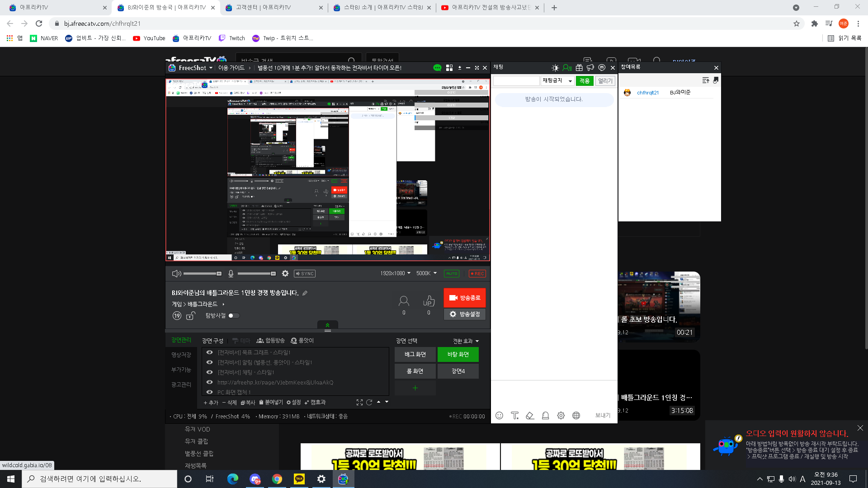Hide the 목표 그래프 source with eye icon
This screenshot has width=868, height=488.
(x=209, y=352)
